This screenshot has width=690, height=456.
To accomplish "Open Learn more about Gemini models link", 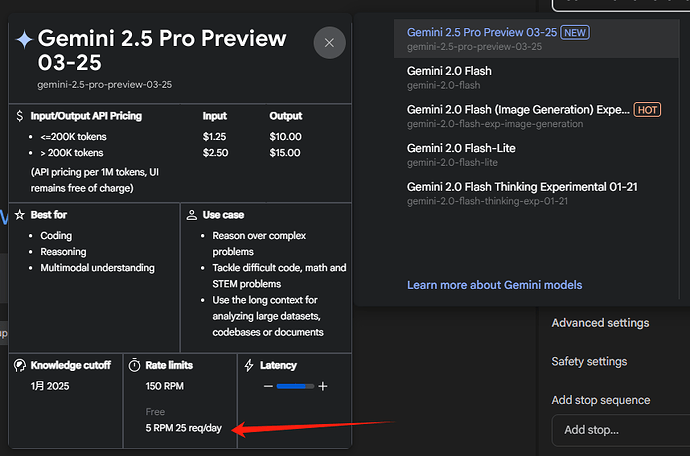I will (x=494, y=285).
